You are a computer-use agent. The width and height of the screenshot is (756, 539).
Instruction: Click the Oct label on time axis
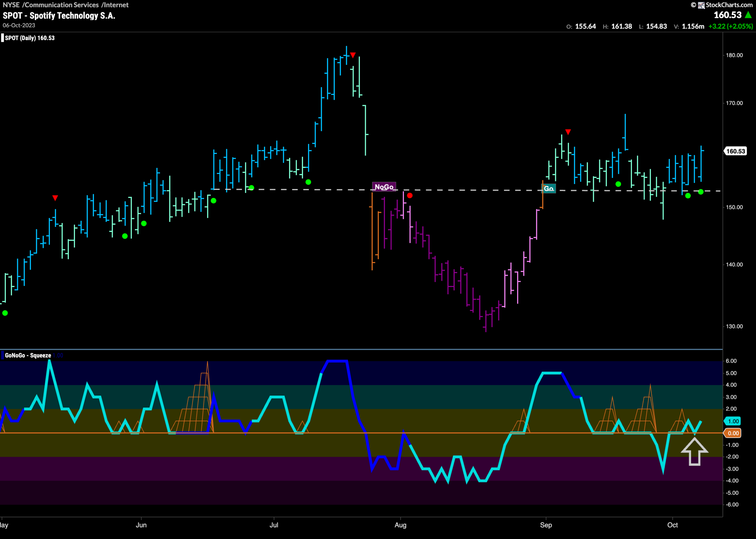(673, 525)
